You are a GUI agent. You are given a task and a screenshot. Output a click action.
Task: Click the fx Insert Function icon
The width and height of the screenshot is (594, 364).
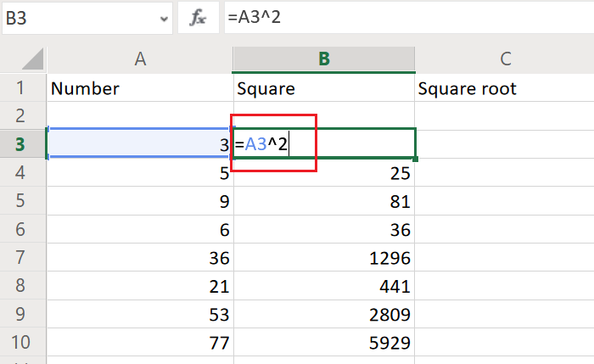(198, 19)
